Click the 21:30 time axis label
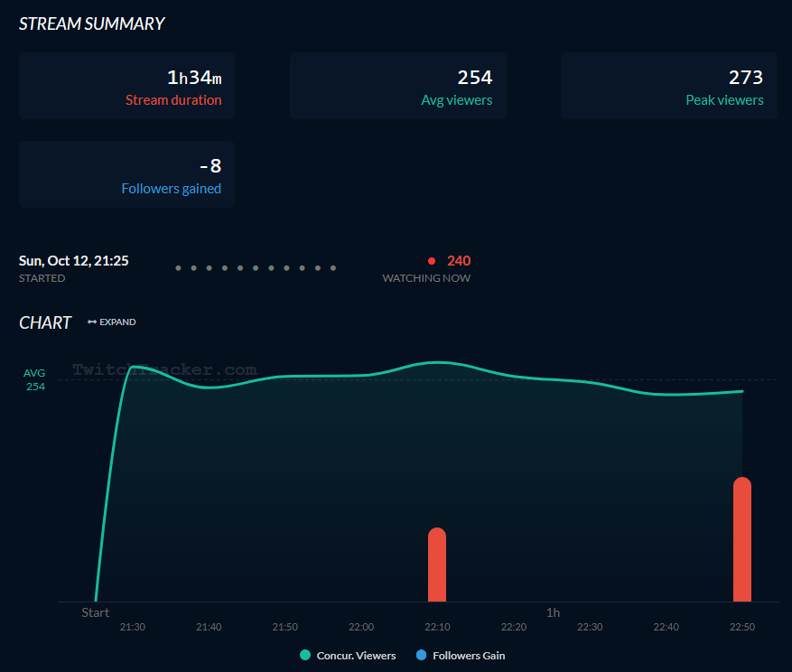 coord(133,627)
